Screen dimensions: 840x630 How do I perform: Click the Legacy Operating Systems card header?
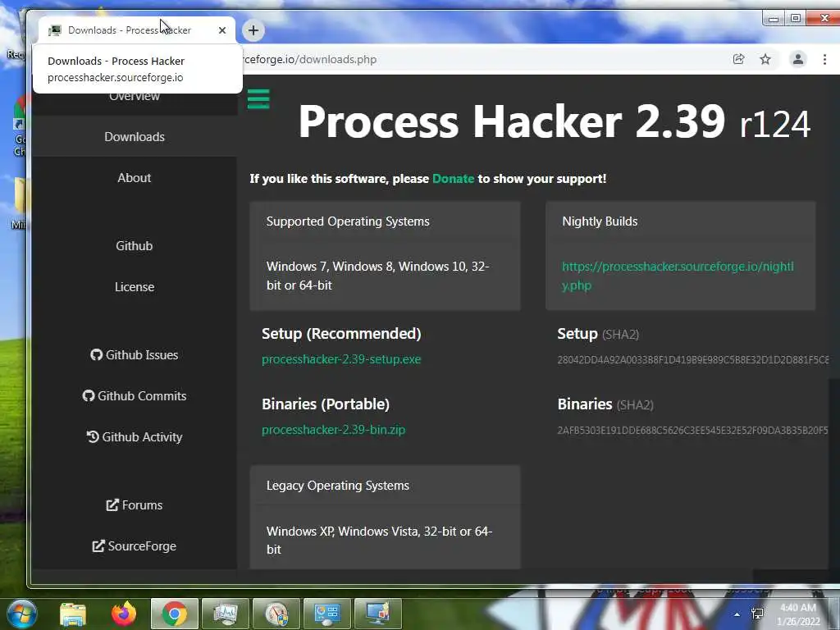coord(385,486)
